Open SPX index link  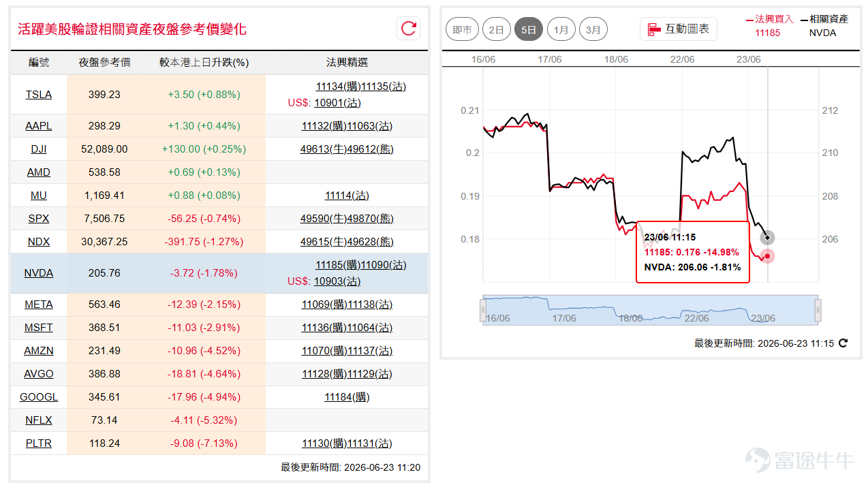(39, 219)
